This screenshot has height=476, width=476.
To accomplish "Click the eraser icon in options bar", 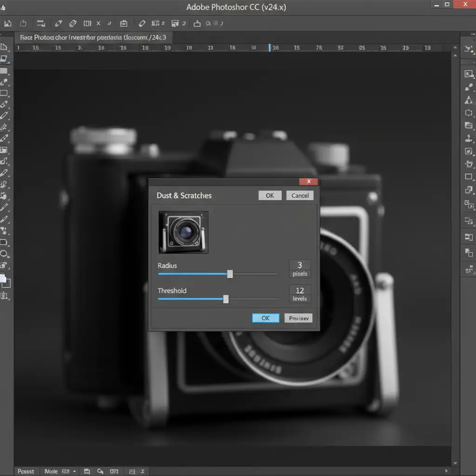I will point(142,23).
